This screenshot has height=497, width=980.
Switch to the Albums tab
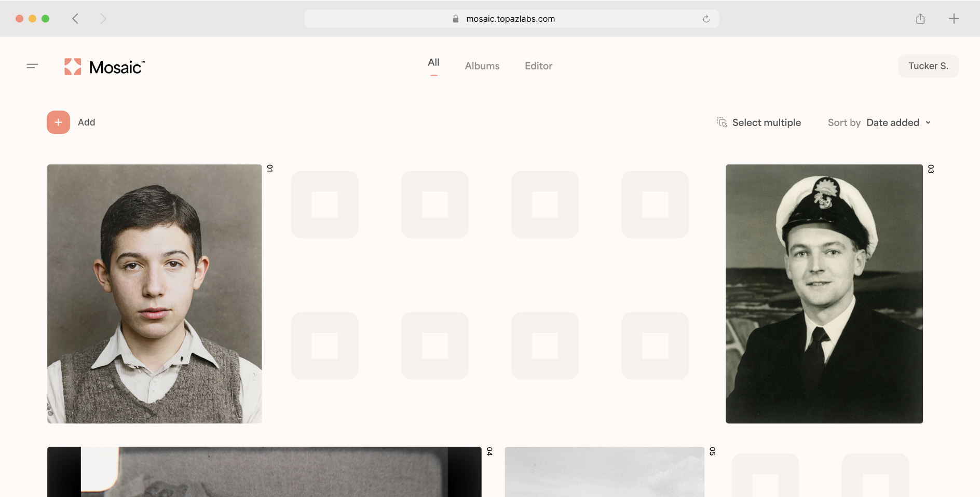[x=482, y=66]
